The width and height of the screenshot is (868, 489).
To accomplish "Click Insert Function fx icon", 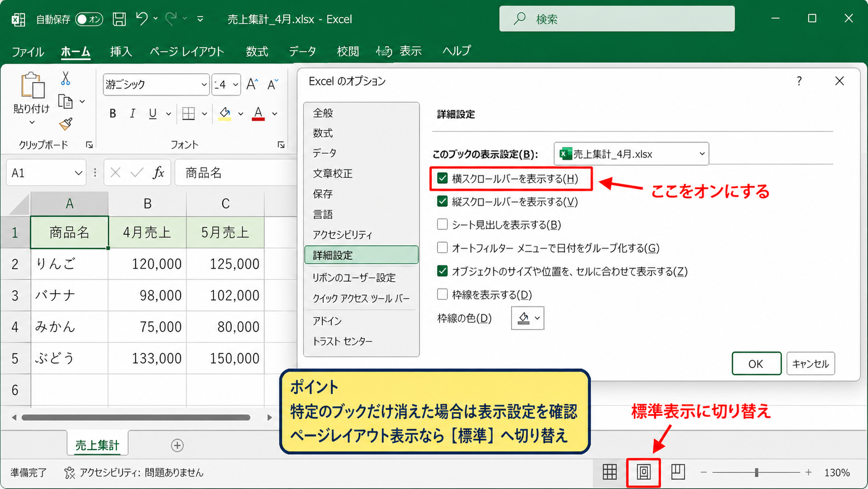I will click(158, 173).
